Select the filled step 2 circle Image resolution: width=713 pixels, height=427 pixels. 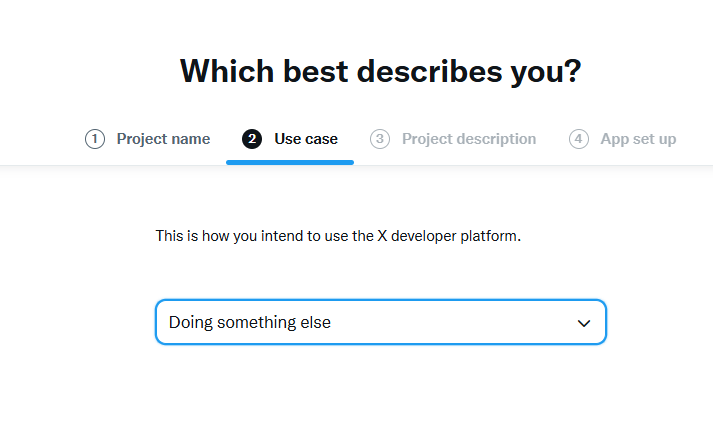coord(252,139)
